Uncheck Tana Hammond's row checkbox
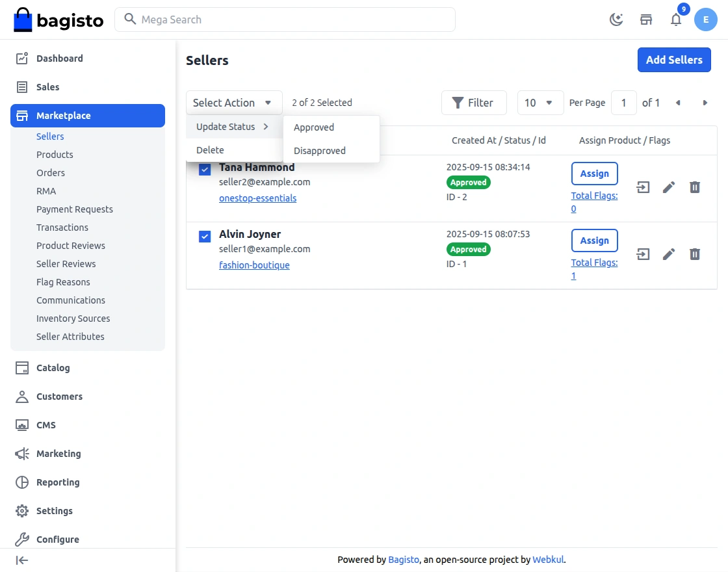728x572 pixels. pyautogui.click(x=205, y=170)
